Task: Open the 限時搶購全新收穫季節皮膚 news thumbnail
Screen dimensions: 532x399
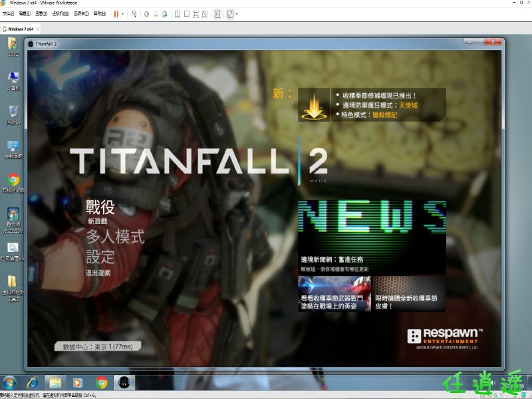Action: pos(409,293)
